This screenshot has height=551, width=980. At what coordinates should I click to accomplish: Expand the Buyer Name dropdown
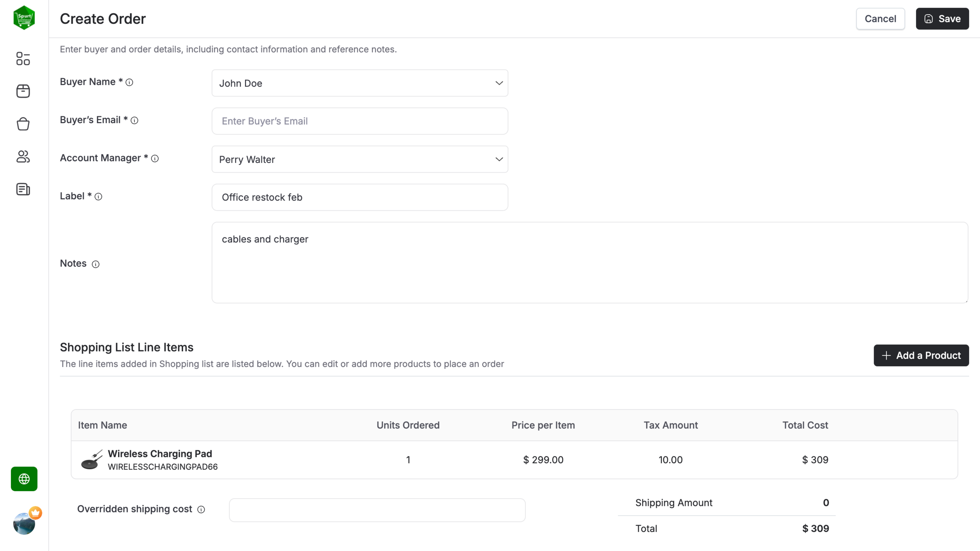499,83
